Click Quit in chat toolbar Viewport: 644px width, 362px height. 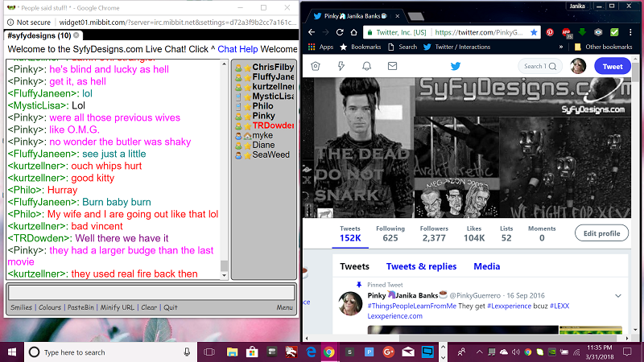pos(171,307)
